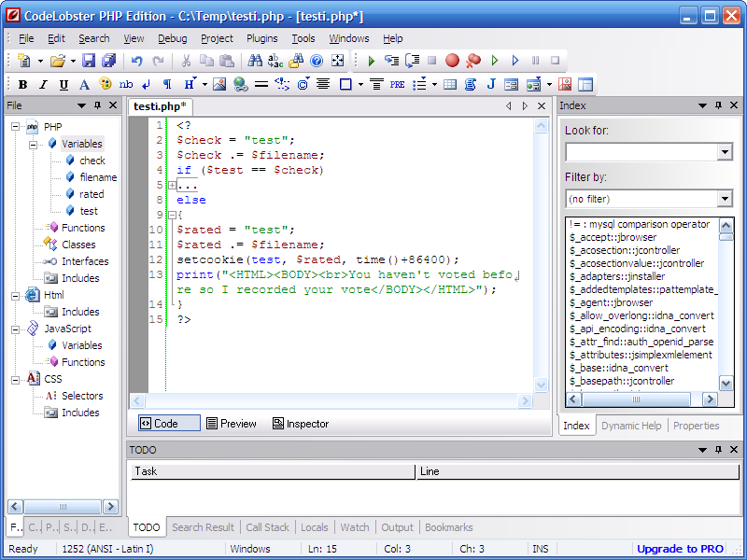The image size is (747, 560).
Task: Cut selection with scissors icon
Action: pos(186,61)
